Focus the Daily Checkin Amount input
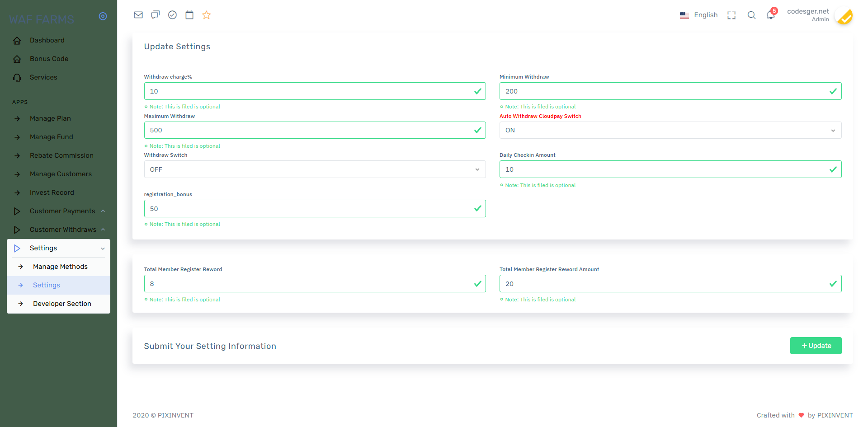Image resolution: width=868 pixels, height=427 pixels. [670, 169]
